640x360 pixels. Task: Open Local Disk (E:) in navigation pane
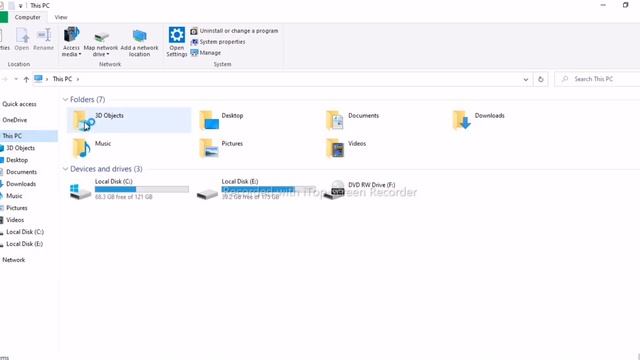24,244
